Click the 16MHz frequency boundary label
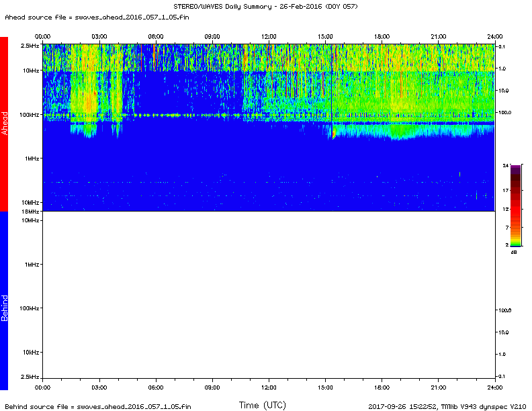The image size is (532, 411). tap(30, 212)
